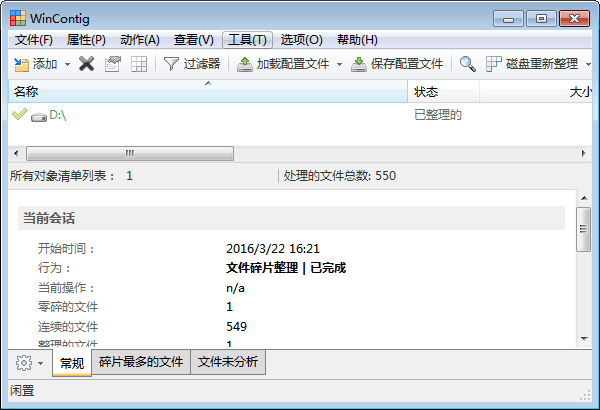The height and width of the screenshot is (410, 600).
Task: Click 磁盘重新整理 defragment button
Action: [532, 64]
